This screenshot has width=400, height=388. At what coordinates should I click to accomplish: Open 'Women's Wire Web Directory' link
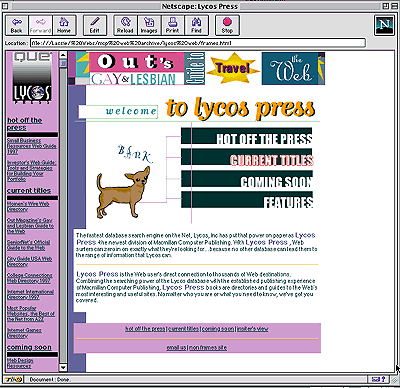[28, 207]
